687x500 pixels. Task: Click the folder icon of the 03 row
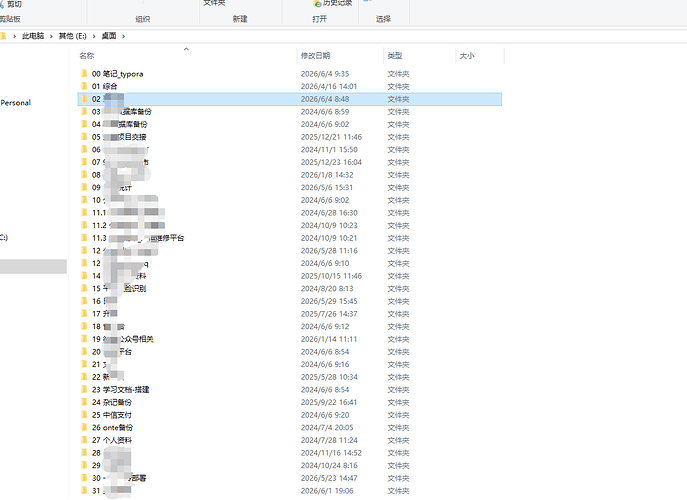point(84,111)
